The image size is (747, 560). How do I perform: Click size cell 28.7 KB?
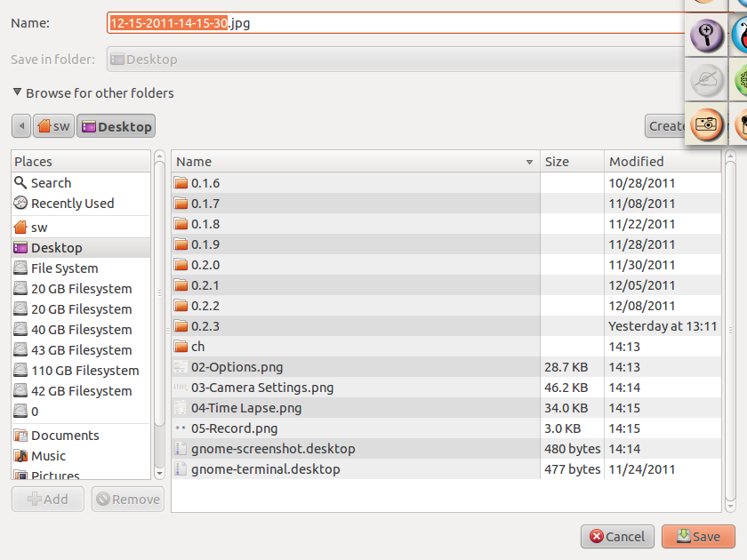tap(566, 367)
